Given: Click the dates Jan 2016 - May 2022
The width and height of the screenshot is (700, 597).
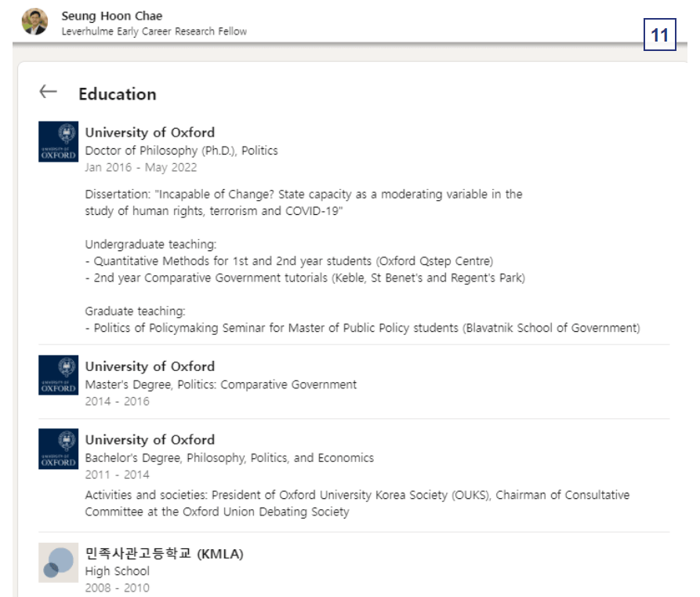Looking at the screenshot, I should point(141,168).
